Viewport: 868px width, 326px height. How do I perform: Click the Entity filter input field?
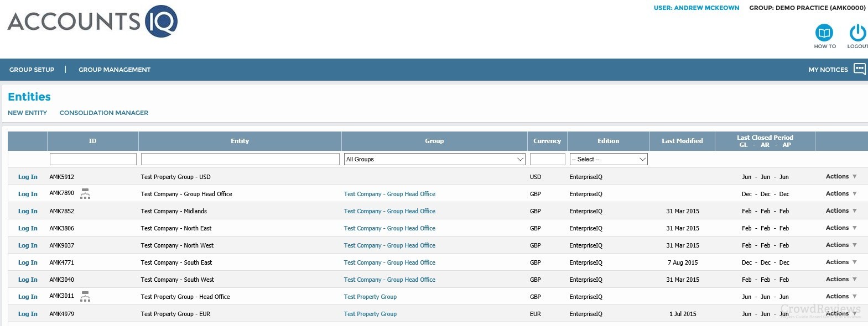[240, 159]
